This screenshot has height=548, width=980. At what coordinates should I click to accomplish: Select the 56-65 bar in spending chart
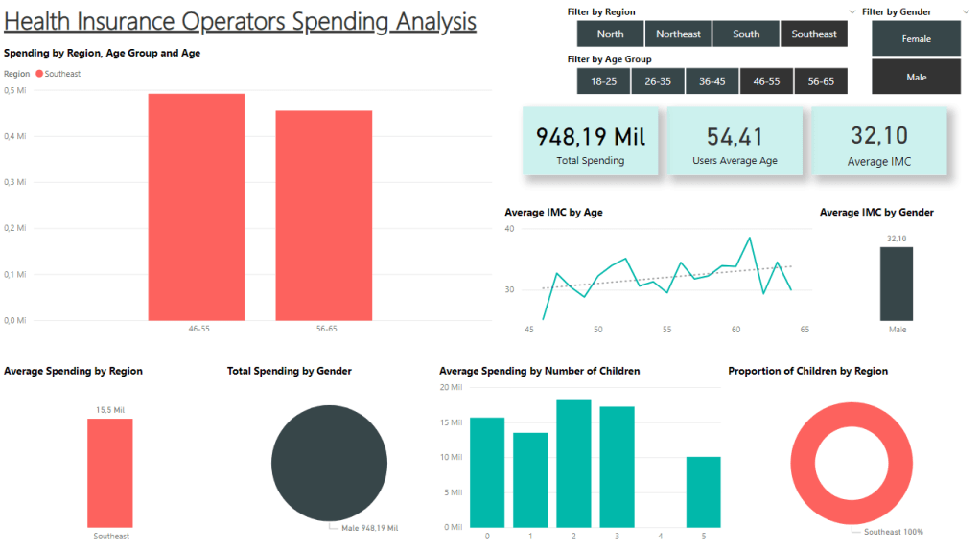(324, 216)
